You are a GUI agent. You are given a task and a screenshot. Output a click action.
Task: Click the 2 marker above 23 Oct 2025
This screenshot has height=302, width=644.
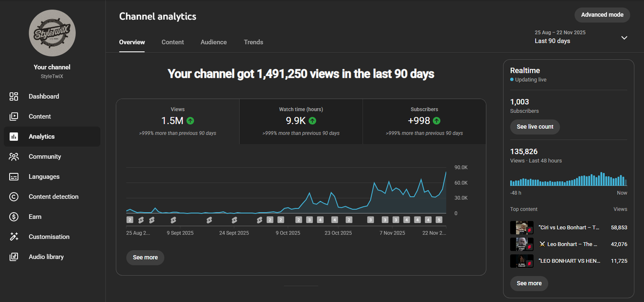pos(349,220)
